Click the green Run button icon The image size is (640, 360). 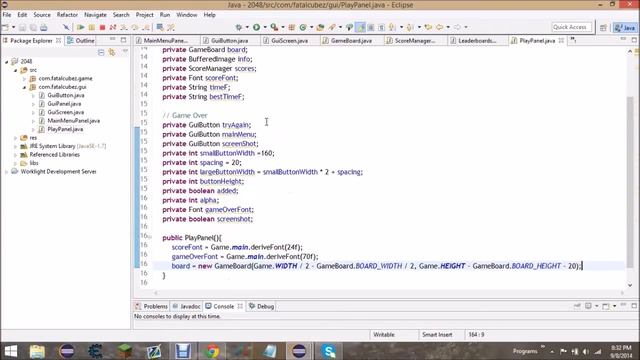(x=256, y=27)
